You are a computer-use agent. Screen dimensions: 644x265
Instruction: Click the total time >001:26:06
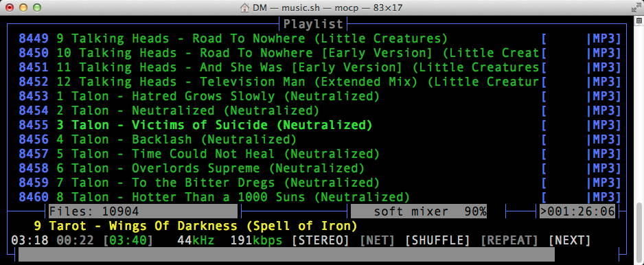pyautogui.click(x=577, y=211)
